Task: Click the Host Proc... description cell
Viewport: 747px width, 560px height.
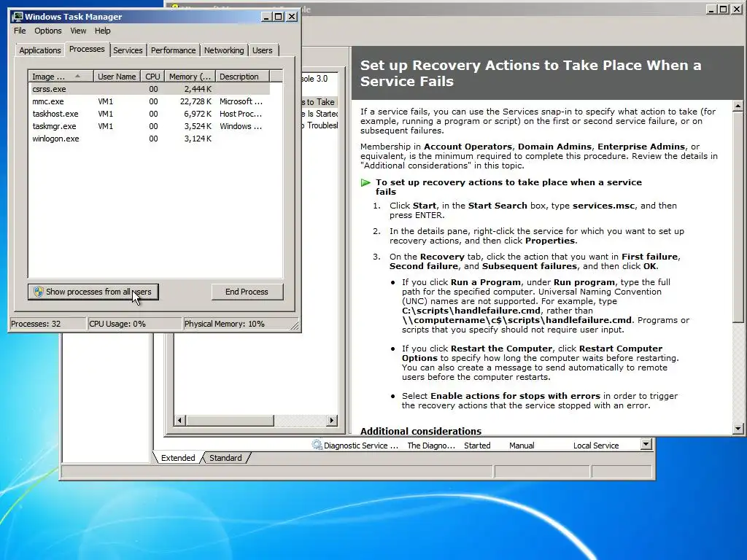Action: (x=241, y=114)
